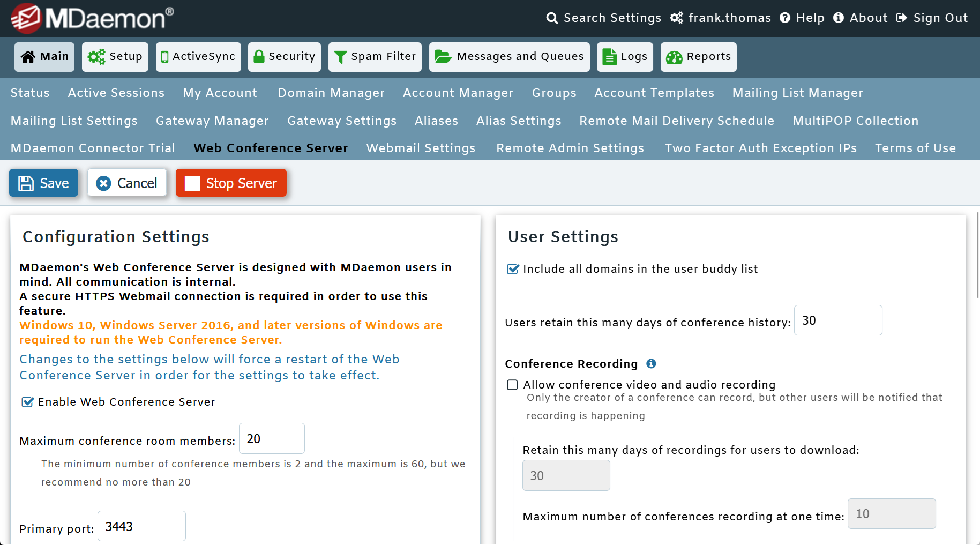Stop the Web Conference Server

click(x=231, y=183)
